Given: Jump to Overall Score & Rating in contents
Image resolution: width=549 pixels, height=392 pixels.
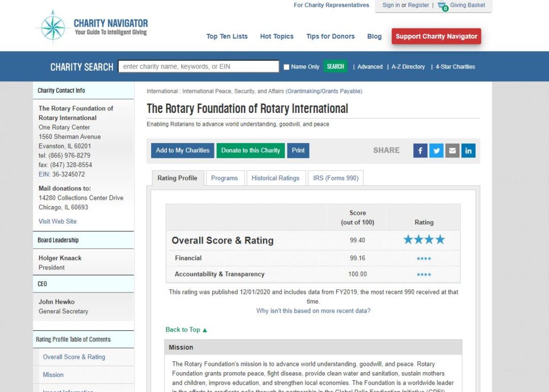Looking at the screenshot, I should tap(74, 357).
